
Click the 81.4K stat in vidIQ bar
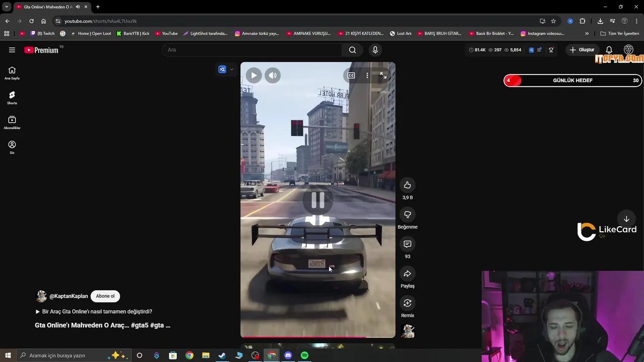click(477, 50)
